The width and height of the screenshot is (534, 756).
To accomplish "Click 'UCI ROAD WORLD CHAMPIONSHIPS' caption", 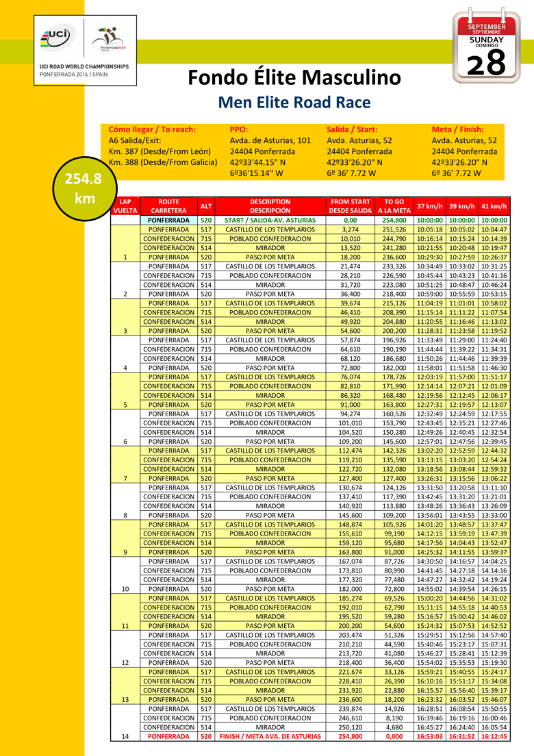I will click(84, 66).
